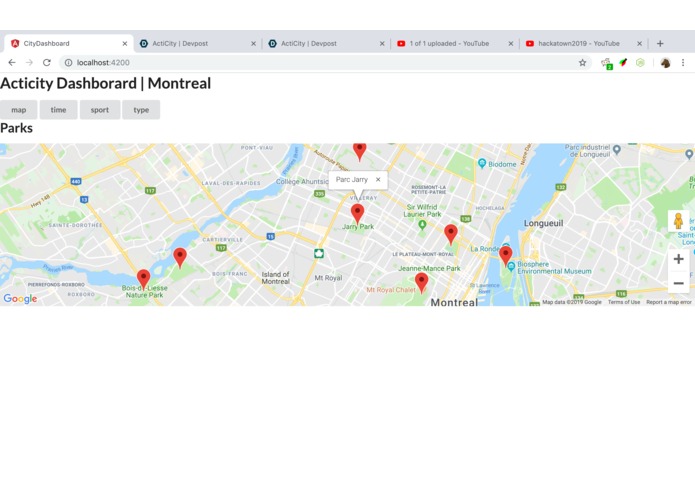Close the 1 of 1 uploaded tab
Screen dimensions: 695x494
point(511,43)
